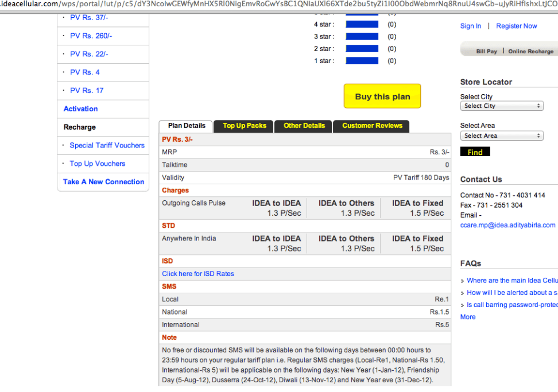Select the 'PV Tariff 180 Days' validity value
The height and width of the screenshot is (392, 558).
421,177
